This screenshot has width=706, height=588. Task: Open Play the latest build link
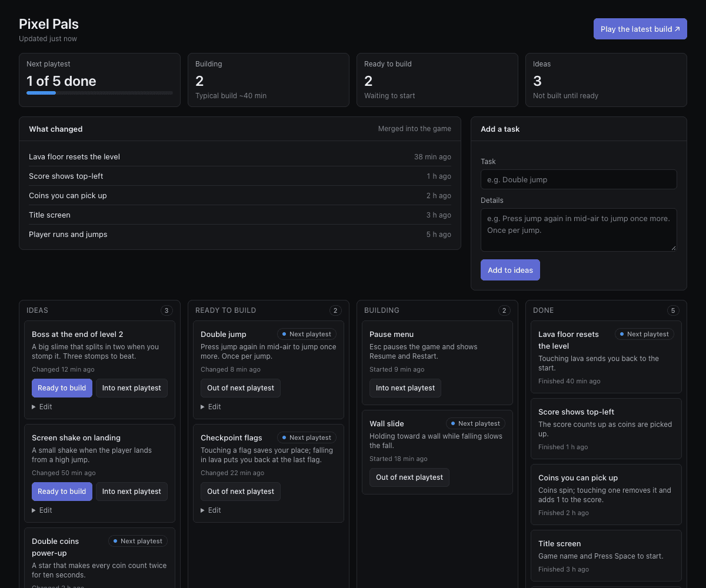pyautogui.click(x=640, y=29)
